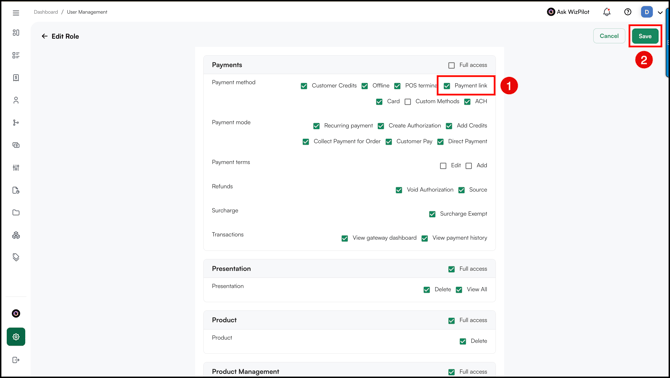Uncheck the POS terminal checkbox
The width and height of the screenshot is (670, 378).
click(x=397, y=86)
